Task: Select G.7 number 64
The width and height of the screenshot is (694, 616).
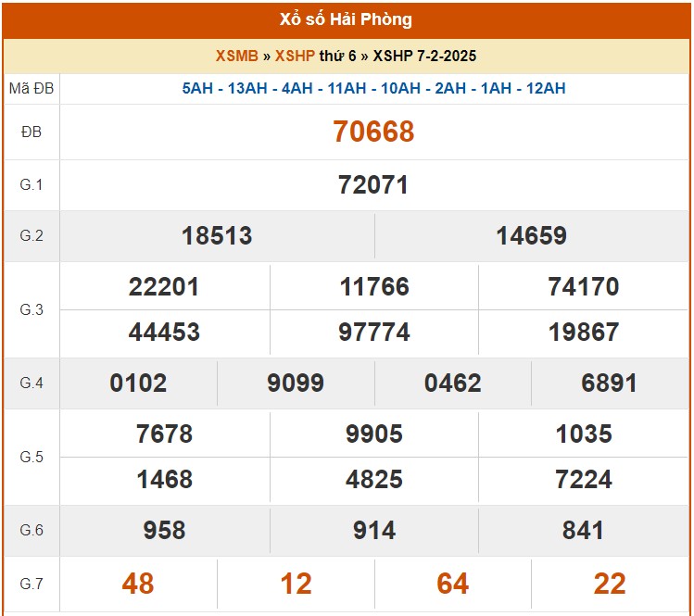Action: [x=452, y=585]
